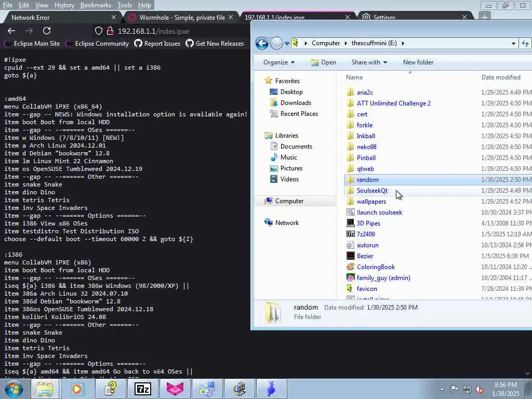Image resolution: width=532 pixels, height=399 pixels.
Task: Expand the arrow after Computer in breadcrumb
Action: click(x=345, y=43)
